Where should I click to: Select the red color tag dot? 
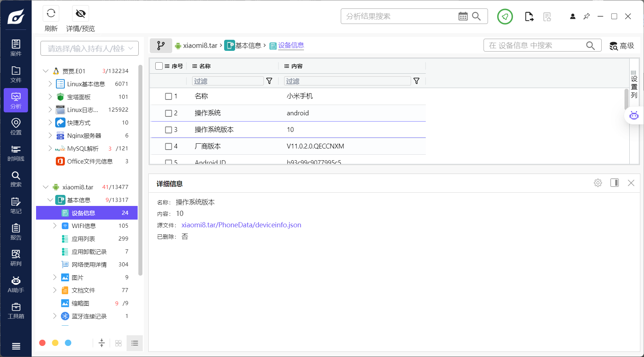(x=42, y=343)
